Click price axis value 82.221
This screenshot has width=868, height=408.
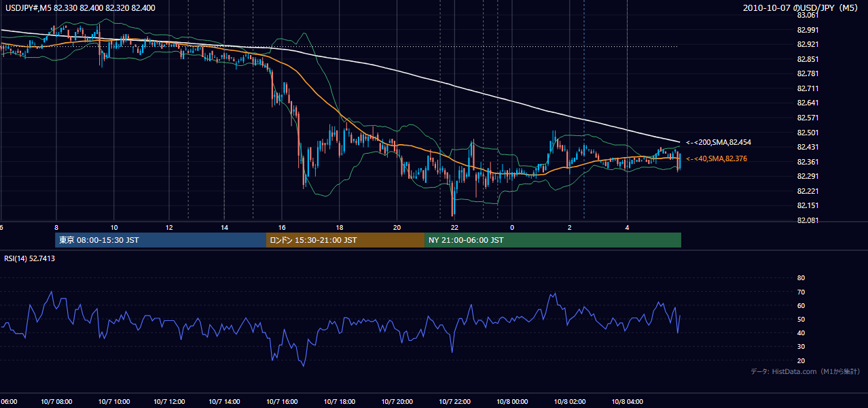(x=808, y=191)
